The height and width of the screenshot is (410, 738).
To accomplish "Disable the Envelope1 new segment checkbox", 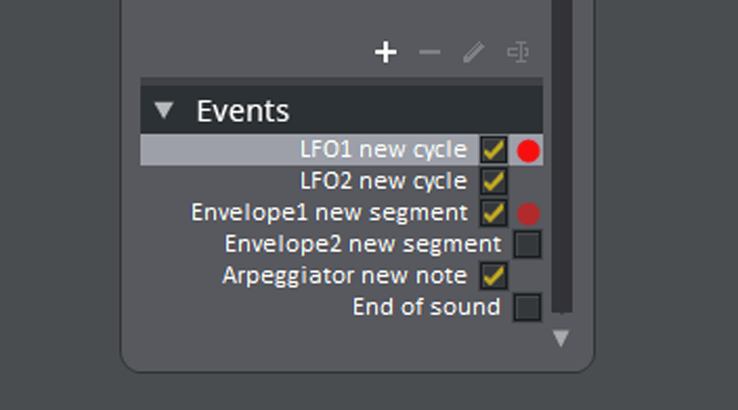I will [493, 213].
